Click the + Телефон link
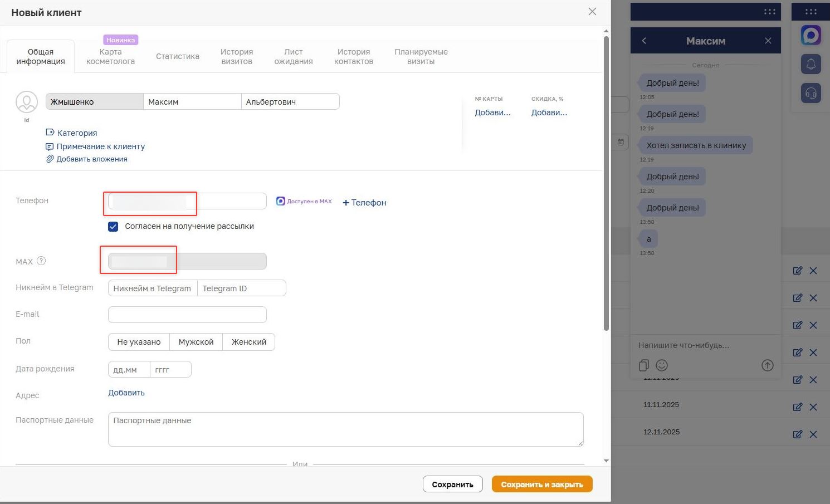This screenshot has height=504, width=830. pos(364,203)
